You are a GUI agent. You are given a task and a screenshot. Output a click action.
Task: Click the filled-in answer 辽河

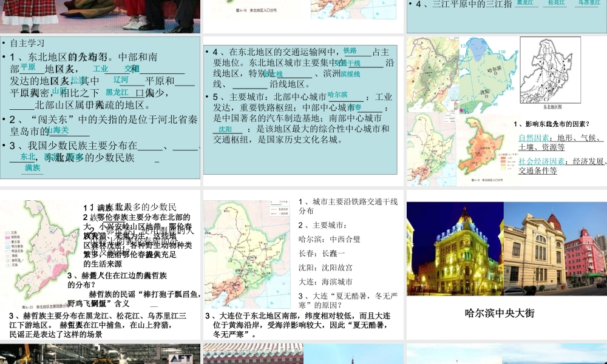pyautogui.click(x=121, y=79)
